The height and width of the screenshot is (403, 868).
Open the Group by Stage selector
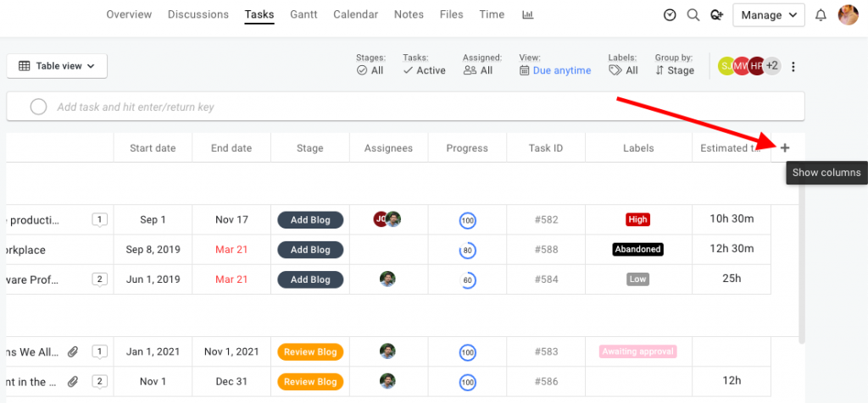tap(674, 70)
